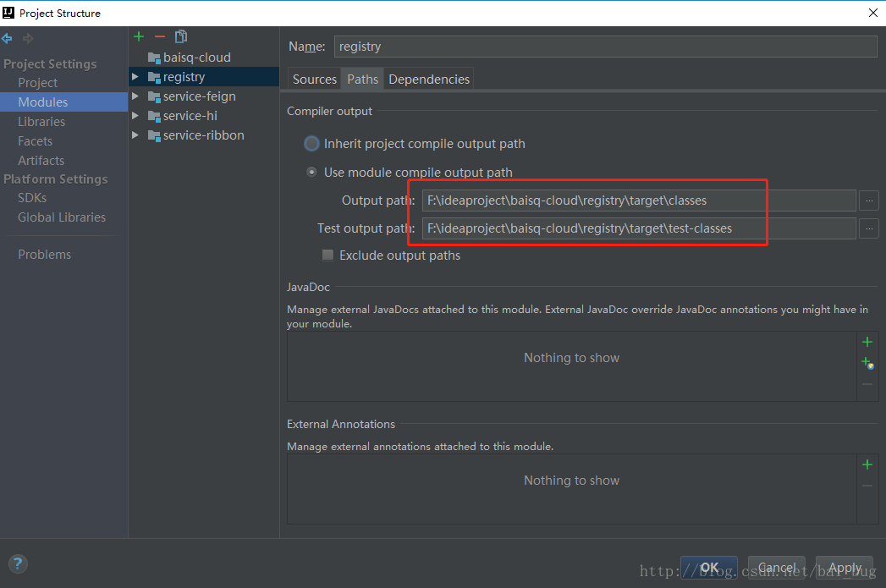Click the baisq-cloud module folder icon
Image resolution: width=886 pixels, height=588 pixels.
coord(154,58)
